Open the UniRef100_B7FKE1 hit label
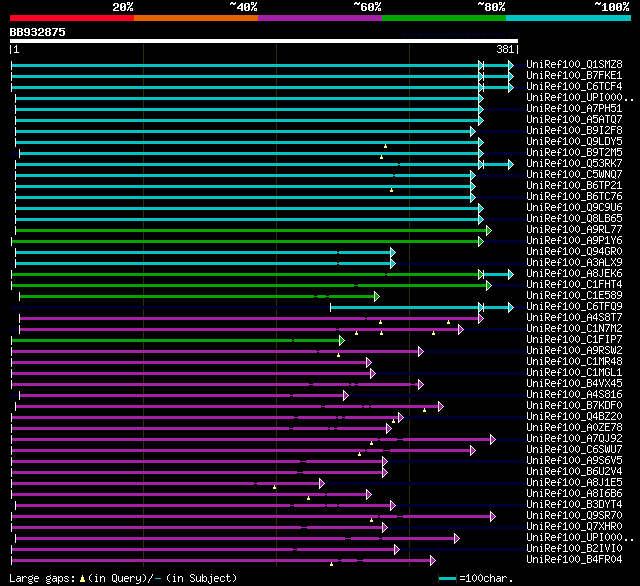 (x=574, y=75)
